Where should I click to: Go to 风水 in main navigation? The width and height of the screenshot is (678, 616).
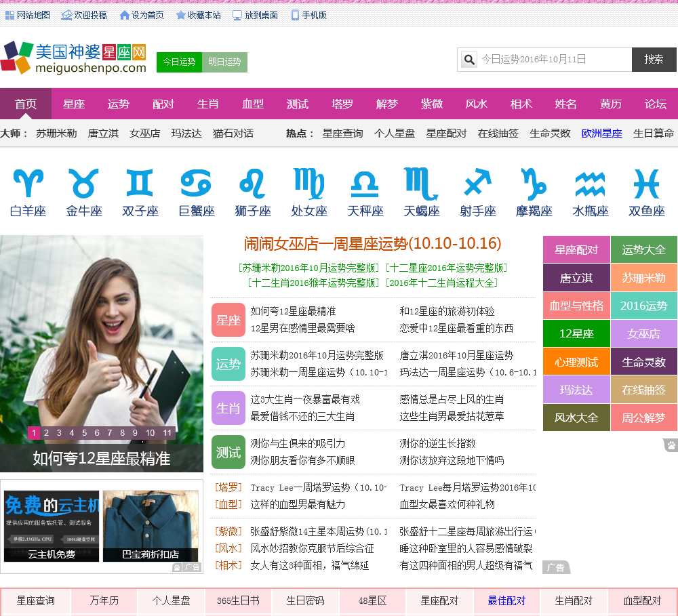[x=476, y=104]
